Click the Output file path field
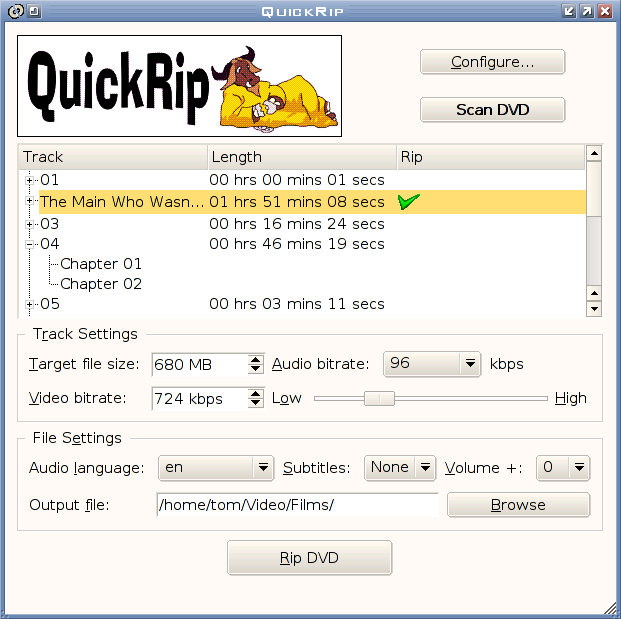 (298, 505)
